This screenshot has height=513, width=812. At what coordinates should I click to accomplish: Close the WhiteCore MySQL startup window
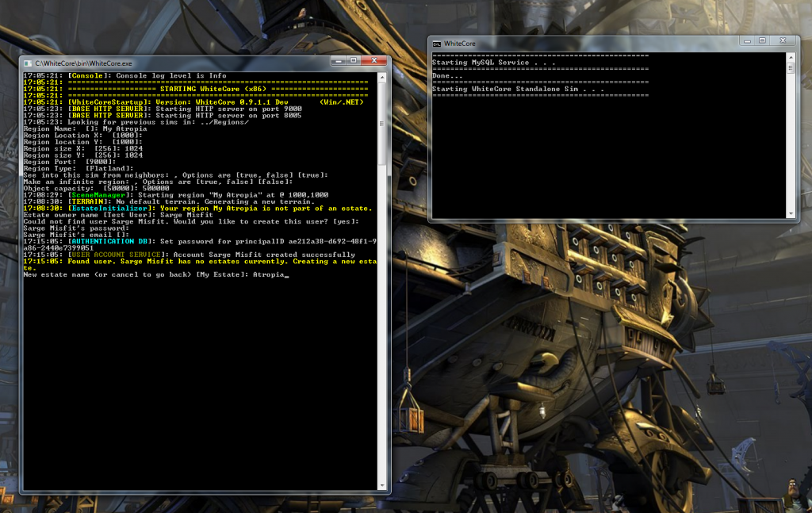[783, 41]
